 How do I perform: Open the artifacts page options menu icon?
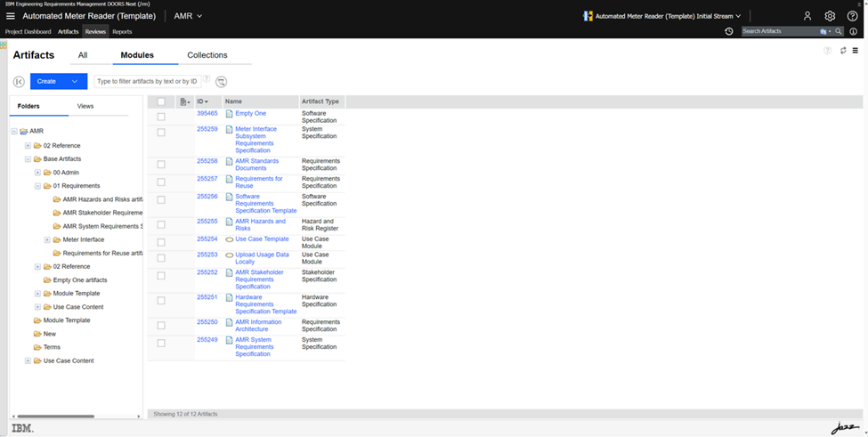click(x=856, y=51)
